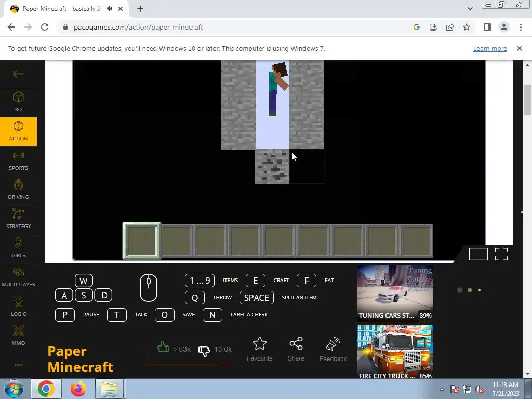Select the second hotbar inventory slot

(x=177, y=241)
